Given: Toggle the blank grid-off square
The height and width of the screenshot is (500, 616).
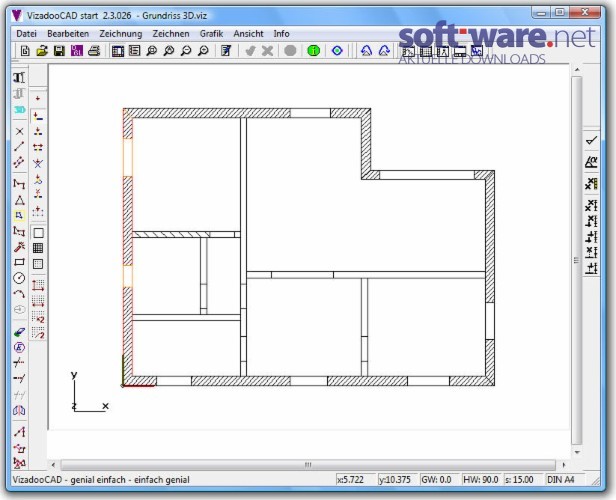Looking at the screenshot, I should click(38, 233).
